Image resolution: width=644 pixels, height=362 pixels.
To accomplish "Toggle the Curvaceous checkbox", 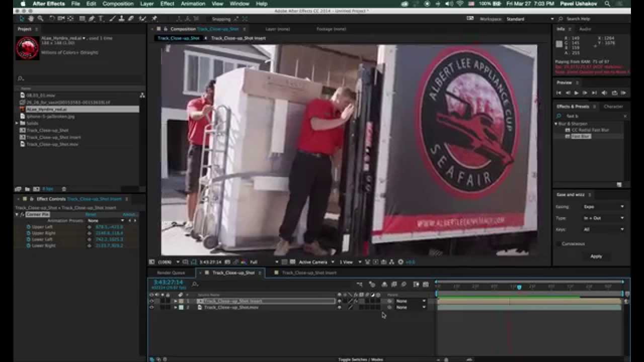I will coord(558,244).
